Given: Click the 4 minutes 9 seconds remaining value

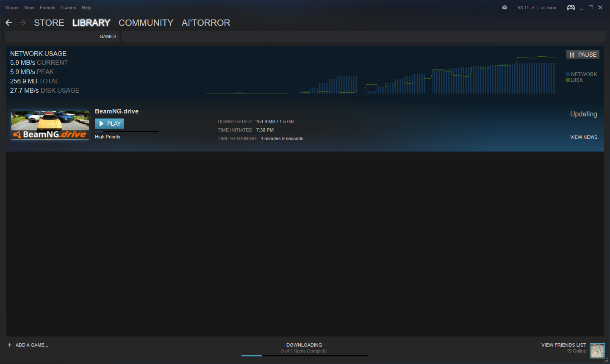Looking at the screenshot, I should pyautogui.click(x=282, y=138).
